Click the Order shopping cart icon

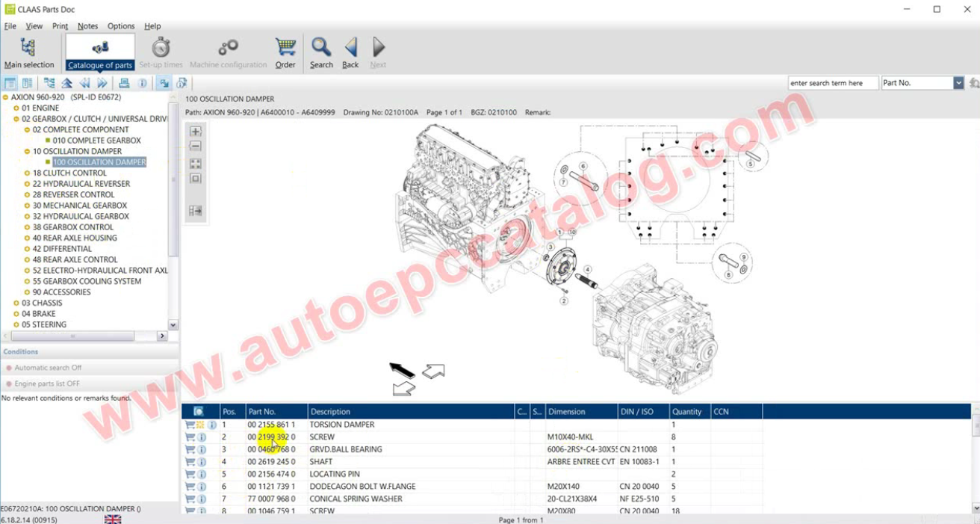pyautogui.click(x=285, y=52)
